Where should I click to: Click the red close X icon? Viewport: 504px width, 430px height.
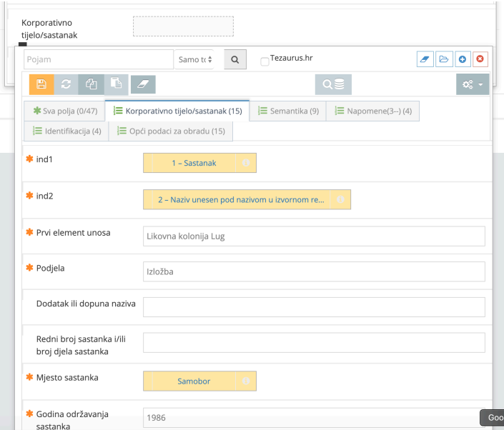[x=480, y=59]
